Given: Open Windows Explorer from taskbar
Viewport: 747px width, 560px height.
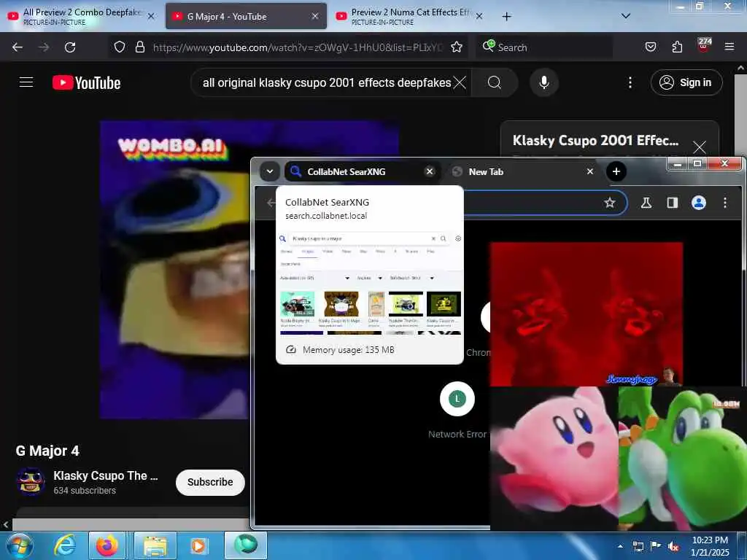Looking at the screenshot, I should [155, 545].
